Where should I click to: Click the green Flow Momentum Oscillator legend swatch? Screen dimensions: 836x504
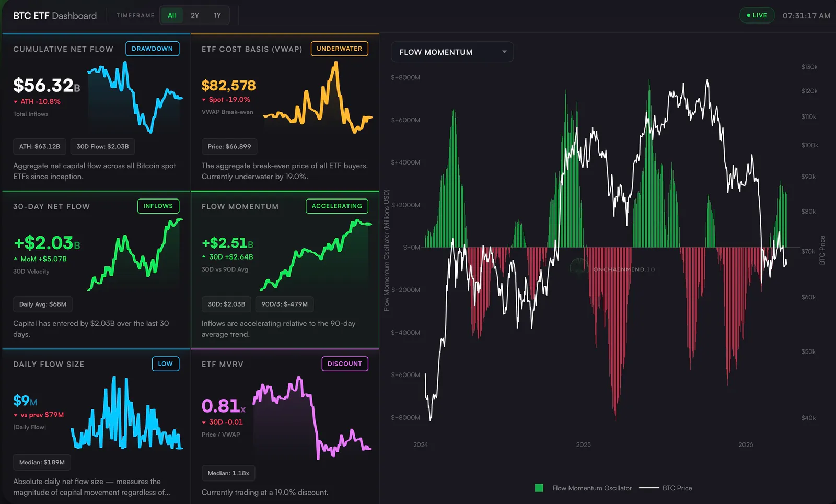point(539,488)
